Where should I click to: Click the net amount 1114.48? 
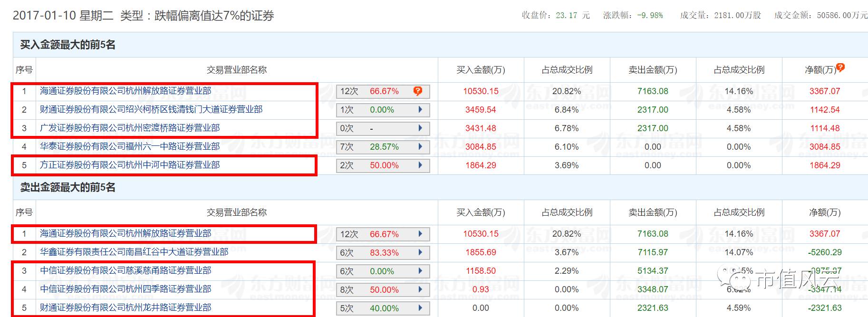[825, 128]
